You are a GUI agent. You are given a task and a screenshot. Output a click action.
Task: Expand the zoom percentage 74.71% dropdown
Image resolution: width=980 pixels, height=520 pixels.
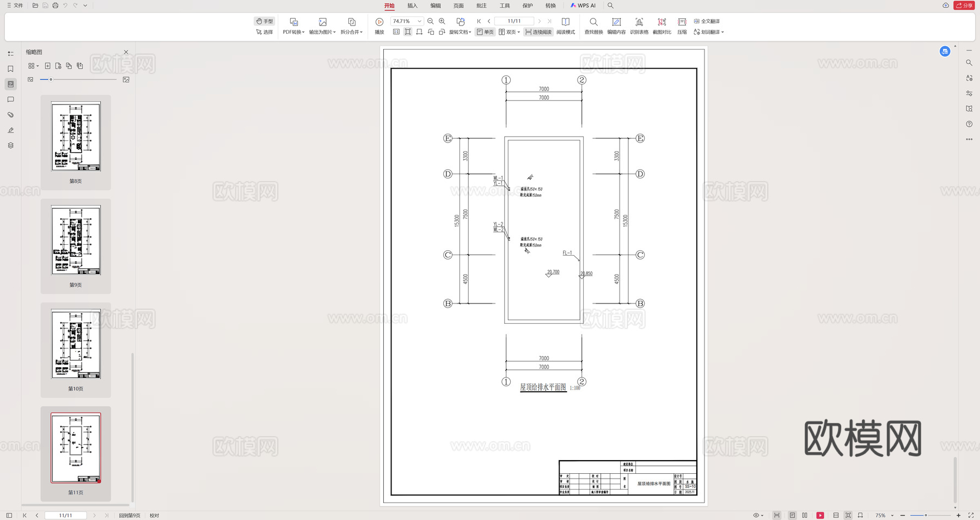pos(420,21)
